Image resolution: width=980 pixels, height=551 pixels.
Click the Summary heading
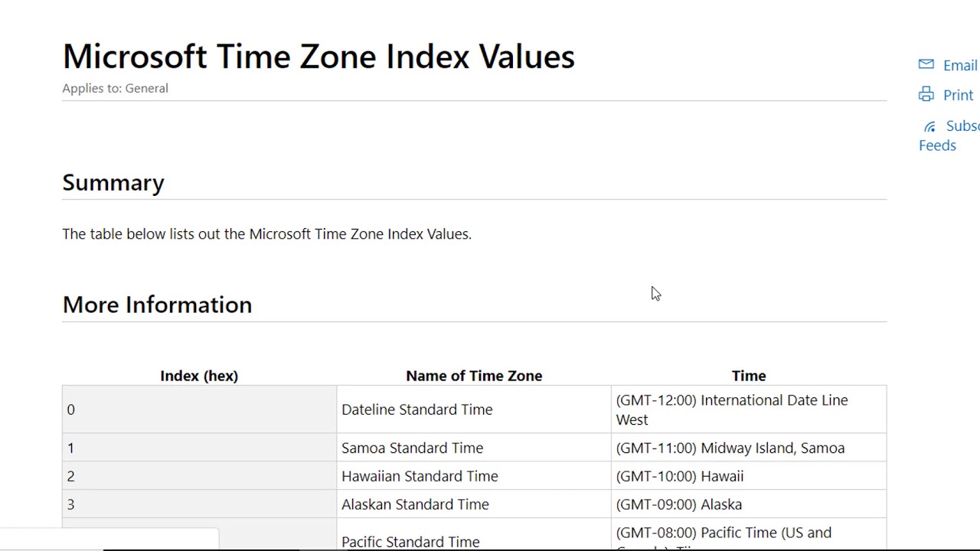point(113,182)
